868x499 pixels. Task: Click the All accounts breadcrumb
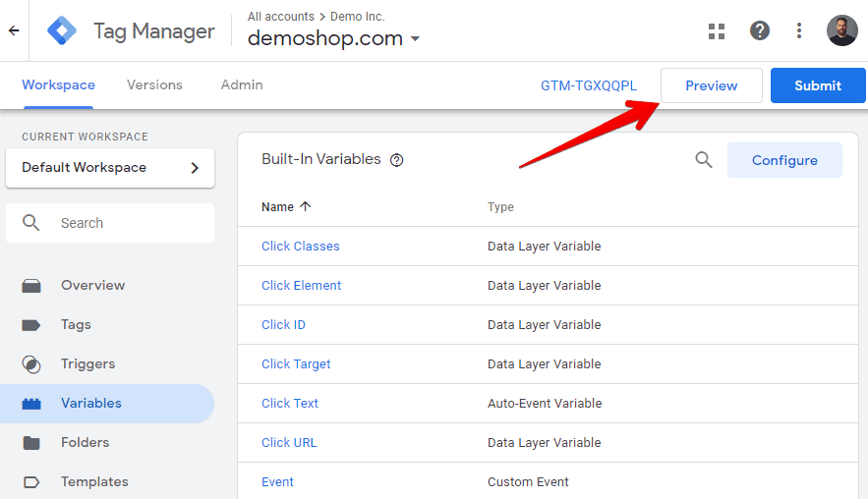click(281, 17)
